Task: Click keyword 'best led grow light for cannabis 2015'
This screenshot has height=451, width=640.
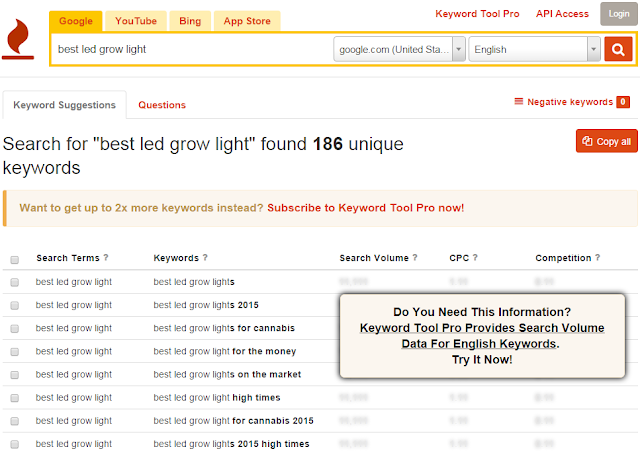Action: coord(233,421)
